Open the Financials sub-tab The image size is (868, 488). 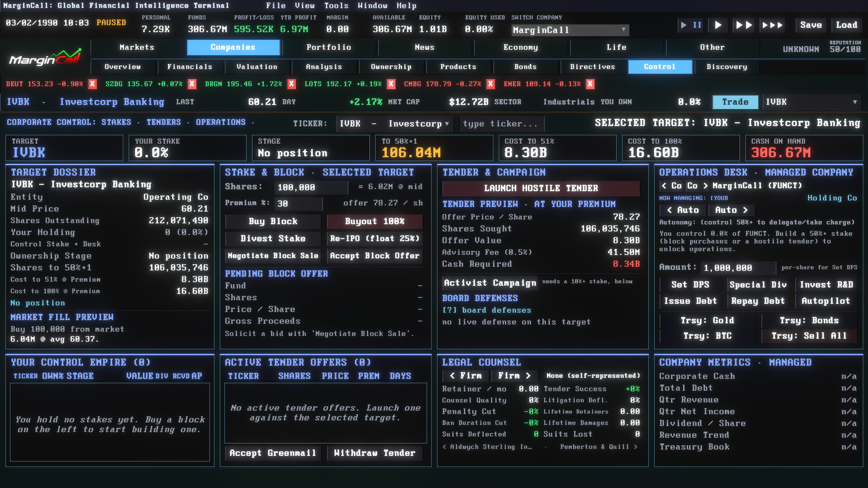pyautogui.click(x=190, y=67)
